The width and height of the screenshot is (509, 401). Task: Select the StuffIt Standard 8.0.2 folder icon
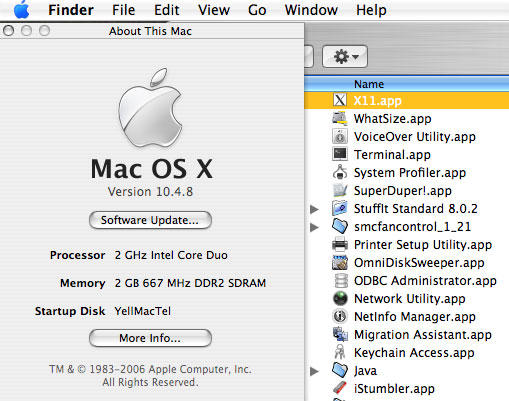[x=340, y=208]
